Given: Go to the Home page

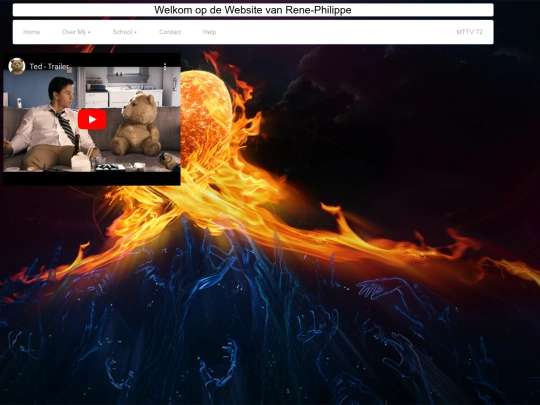Looking at the screenshot, I should [x=31, y=32].
